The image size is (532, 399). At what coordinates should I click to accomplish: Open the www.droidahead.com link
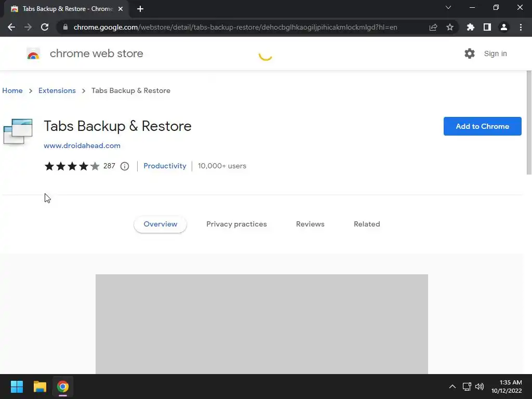tap(82, 146)
